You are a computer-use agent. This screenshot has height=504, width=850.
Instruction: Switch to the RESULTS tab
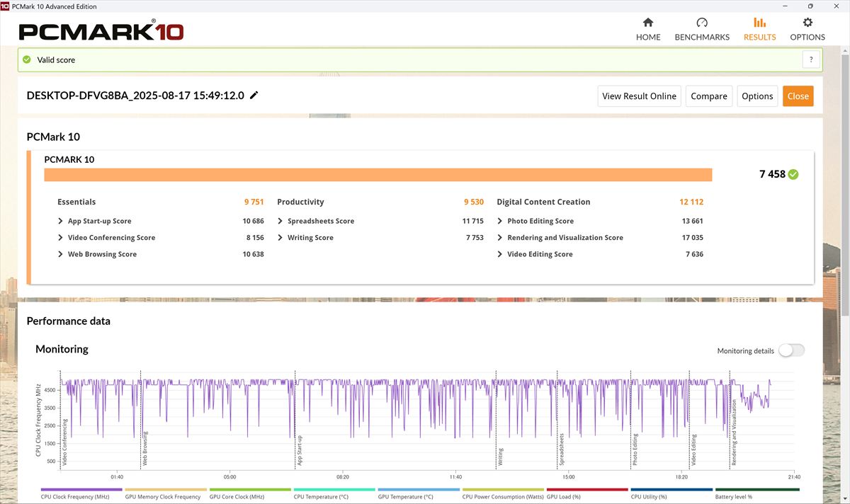click(x=760, y=29)
